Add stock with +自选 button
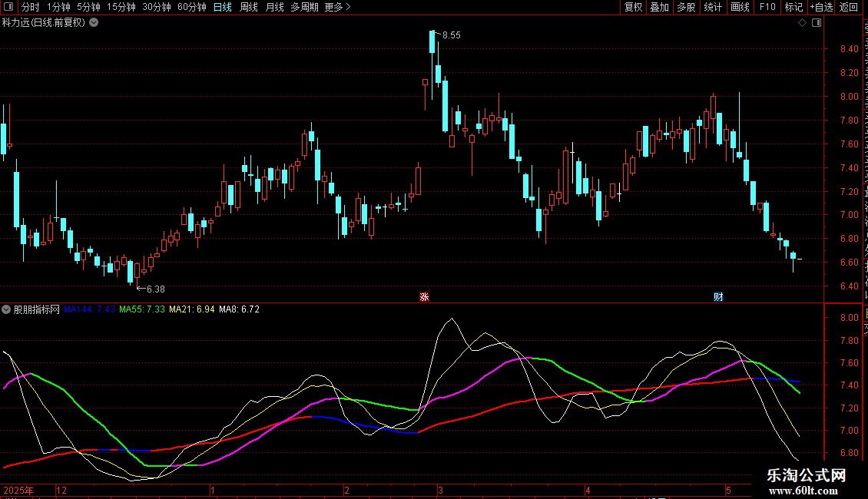The image size is (868, 499). (821, 7)
